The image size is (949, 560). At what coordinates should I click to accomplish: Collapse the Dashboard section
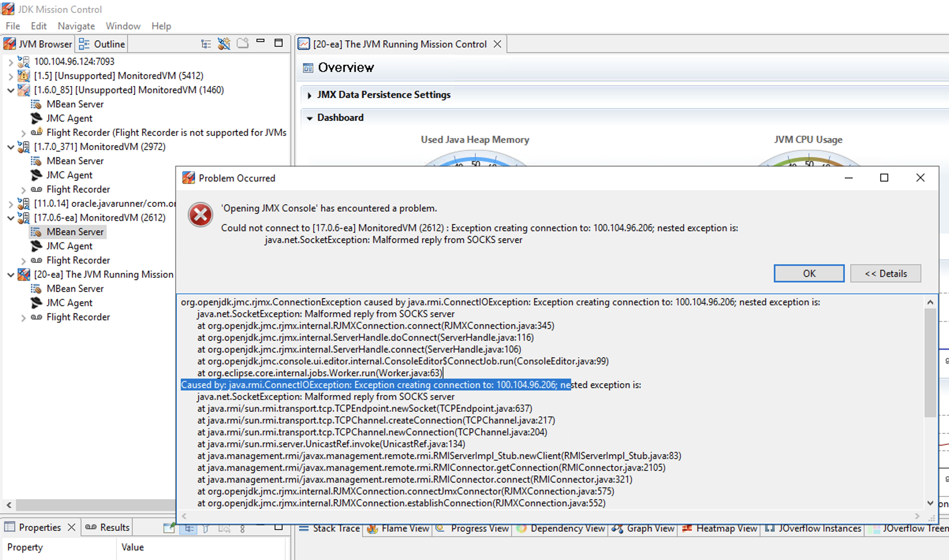(x=310, y=118)
